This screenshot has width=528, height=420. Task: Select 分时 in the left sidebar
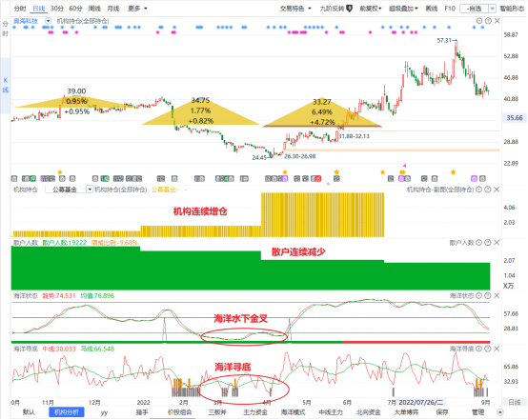(x=5, y=29)
